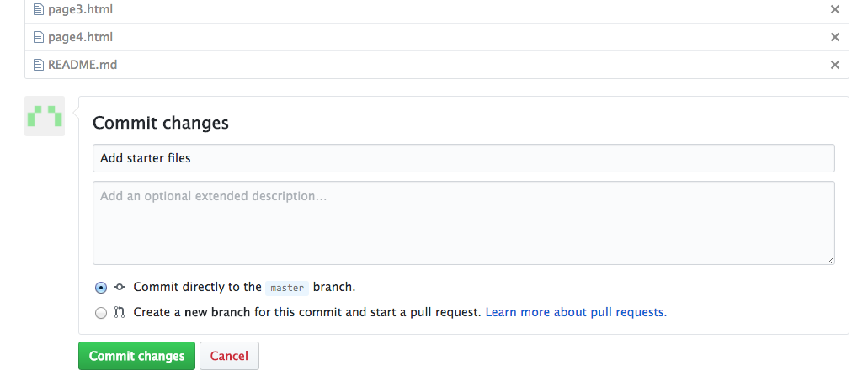Click the page3.html file name
The image size is (868, 392).
[80, 10]
